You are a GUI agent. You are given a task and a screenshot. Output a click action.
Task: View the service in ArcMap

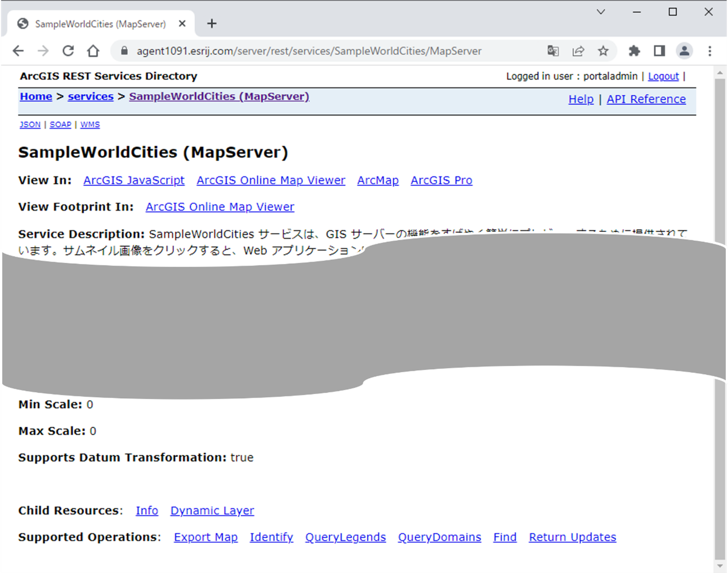point(378,180)
